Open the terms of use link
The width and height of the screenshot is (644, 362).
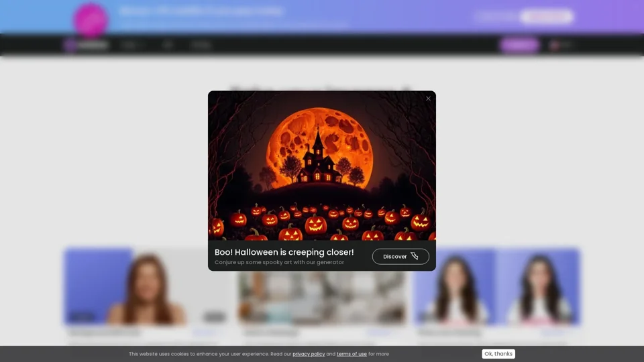[x=352, y=354]
